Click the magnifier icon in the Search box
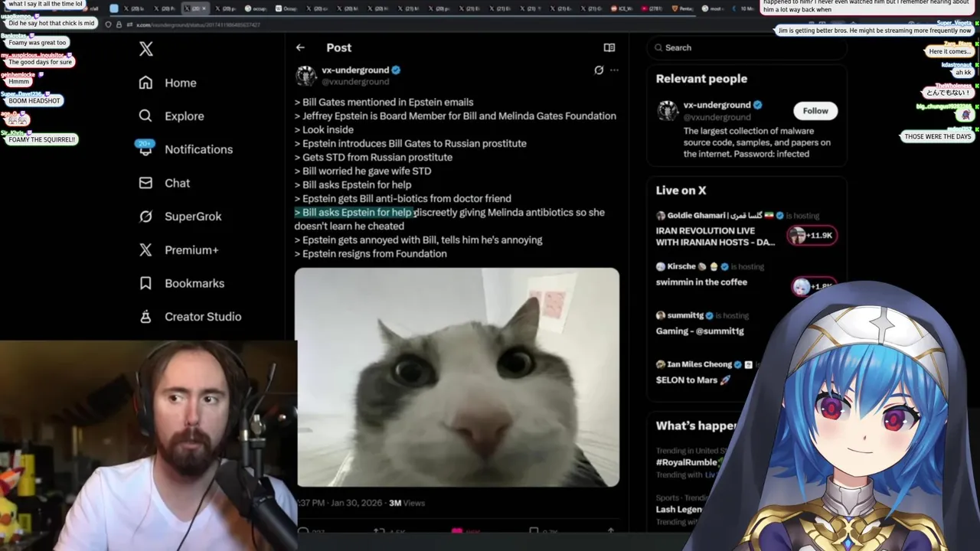980x551 pixels. (x=658, y=47)
